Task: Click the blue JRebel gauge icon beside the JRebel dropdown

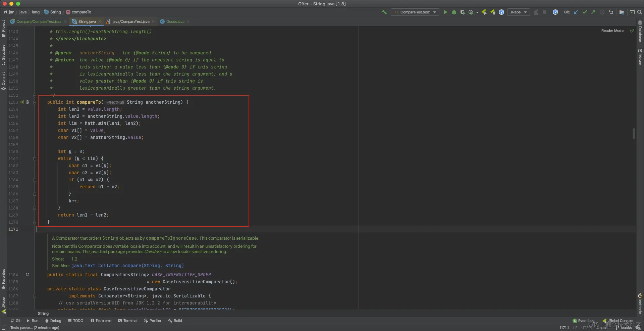Action: (501, 12)
